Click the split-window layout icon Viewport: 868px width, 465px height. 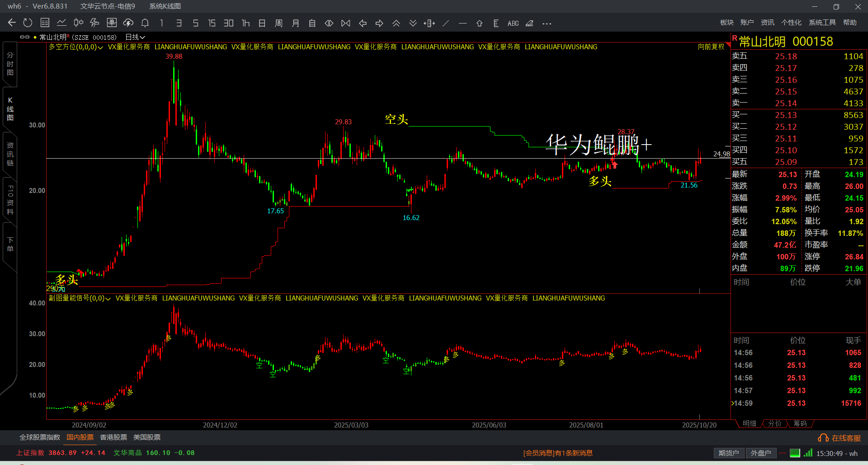[x=429, y=23]
